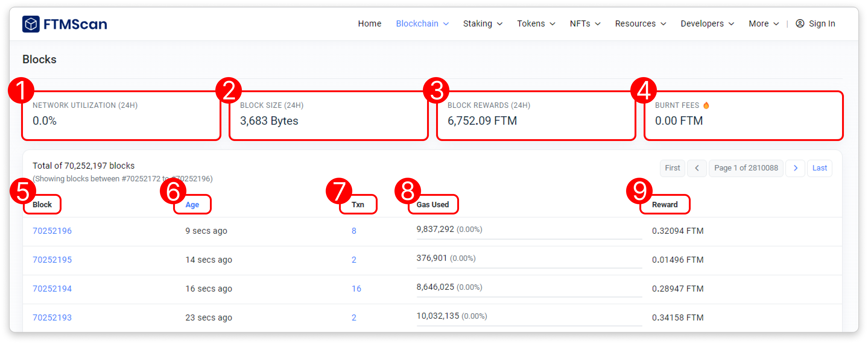Toggle Age column date format
Viewport: 868px width, 344px height.
(x=192, y=205)
